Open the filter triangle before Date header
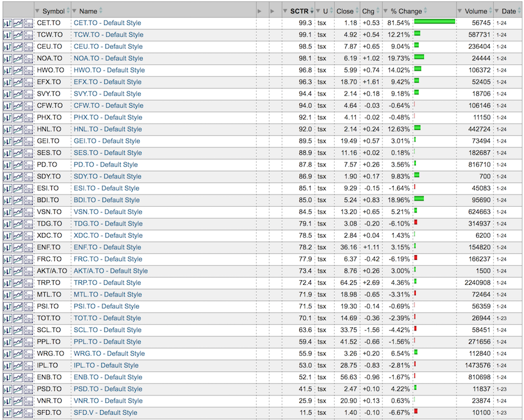524x420 pixels. 497,11
